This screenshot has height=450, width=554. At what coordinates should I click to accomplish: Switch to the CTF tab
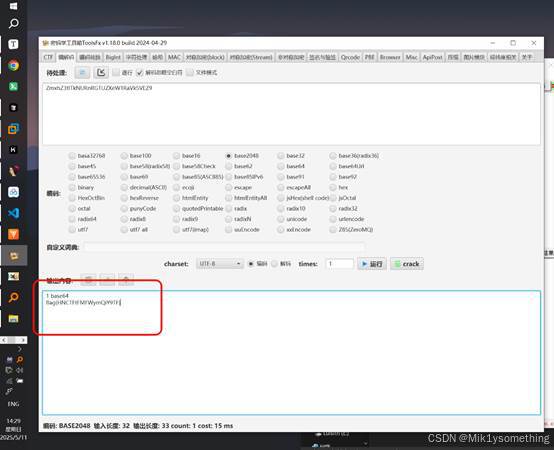tap(48, 57)
